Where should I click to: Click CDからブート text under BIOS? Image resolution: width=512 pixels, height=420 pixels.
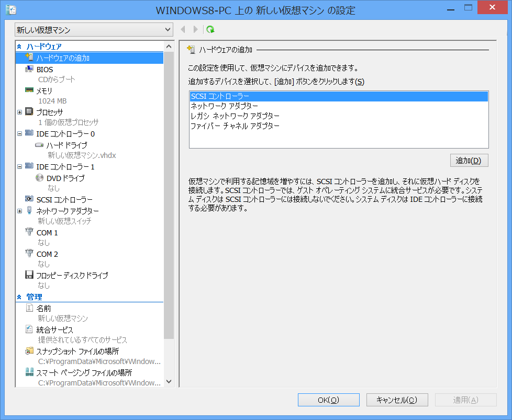click(57, 80)
